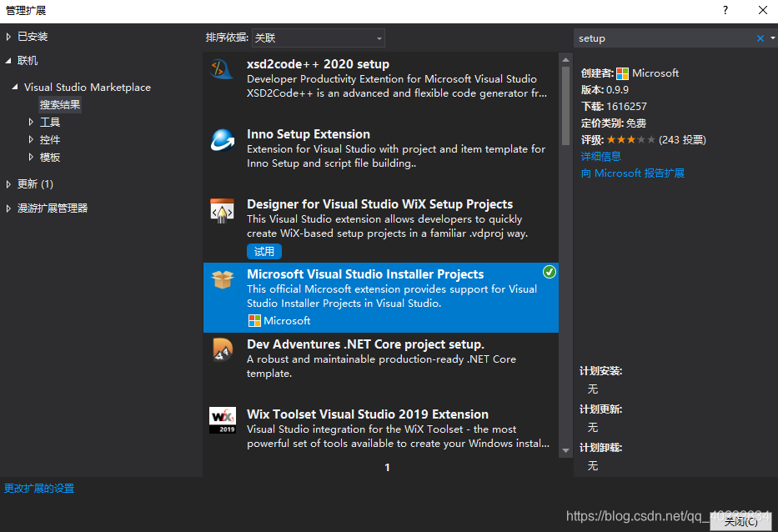Open help with the question mark icon
The width and height of the screenshot is (778, 532).
(x=725, y=10)
